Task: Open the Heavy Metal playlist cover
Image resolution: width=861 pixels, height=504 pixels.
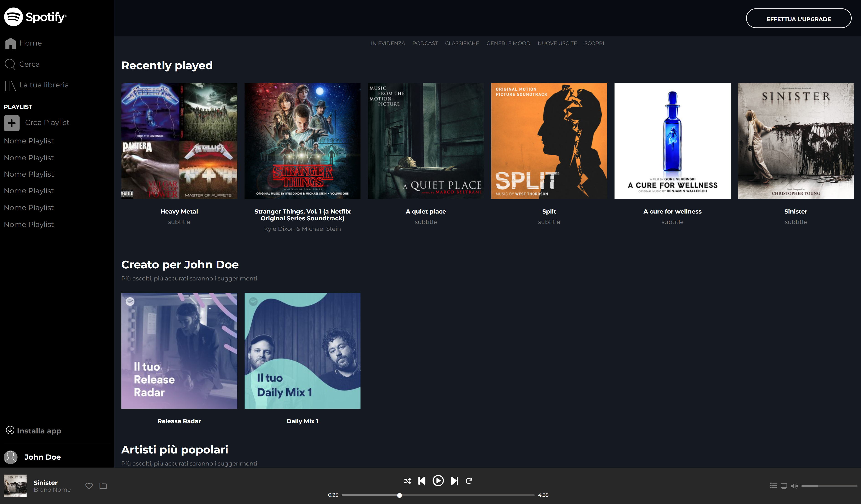Action: pyautogui.click(x=179, y=141)
